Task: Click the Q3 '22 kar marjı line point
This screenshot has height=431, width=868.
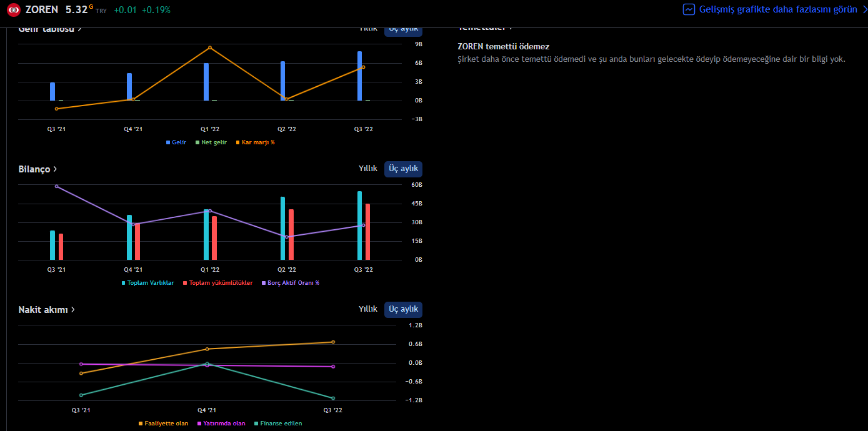Action: point(363,67)
